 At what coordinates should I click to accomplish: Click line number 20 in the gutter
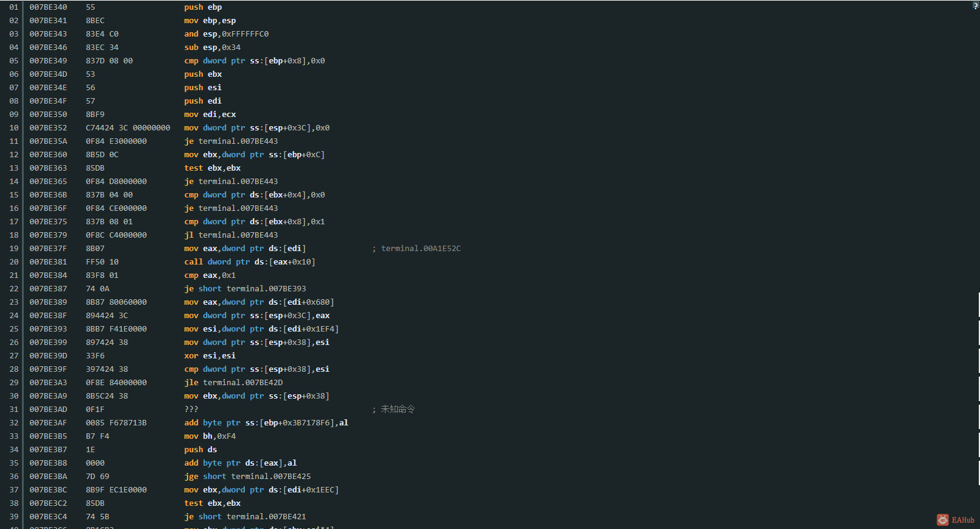coord(14,262)
